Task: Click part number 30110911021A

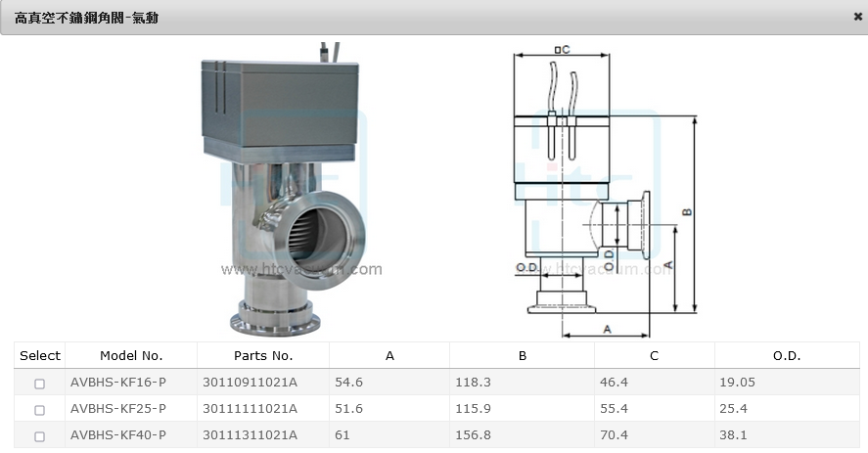Action: (x=250, y=383)
